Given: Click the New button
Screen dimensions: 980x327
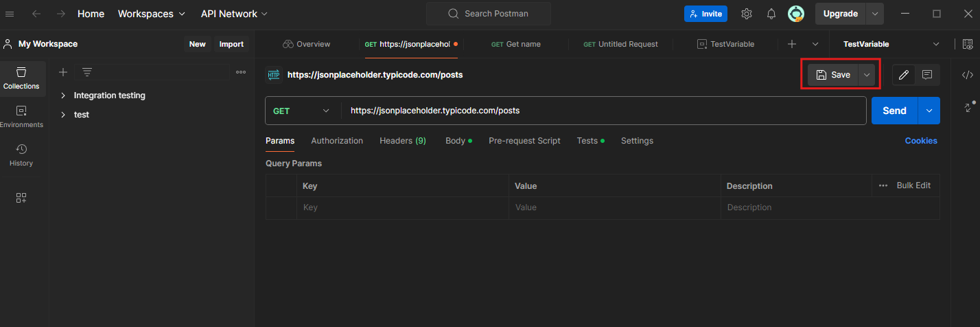Looking at the screenshot, I should pos(197,44).
